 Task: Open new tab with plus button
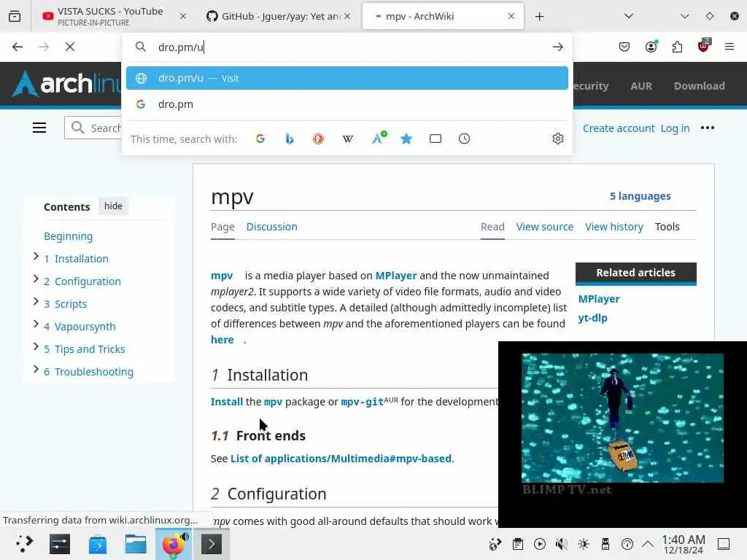539,16
